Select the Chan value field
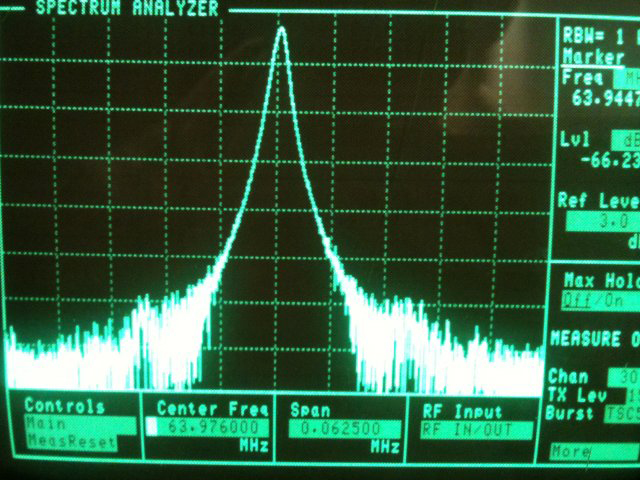The width and height of the screenshot is (640, 480). [624, 378]
